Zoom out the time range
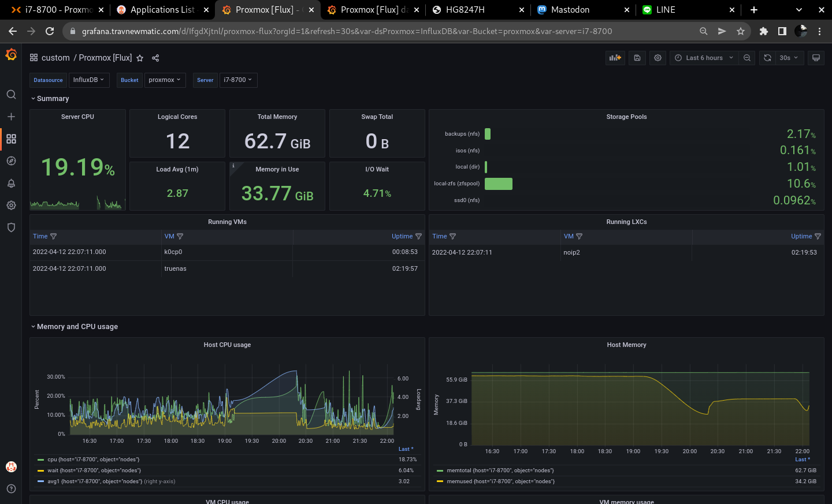 tap(747, 58)
